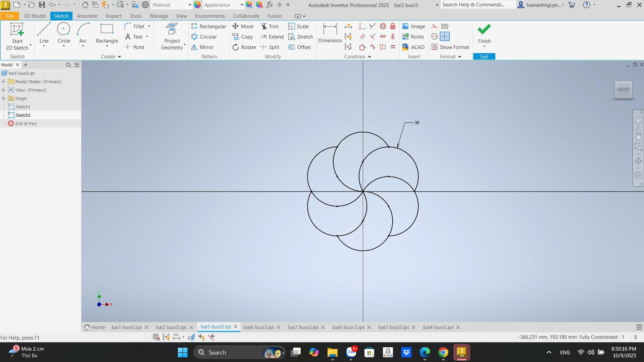Image resolution: width=644 pixels, height=362 pixels.
Task: Select the Equal constraint icon
Action: [x=393, y=47]
